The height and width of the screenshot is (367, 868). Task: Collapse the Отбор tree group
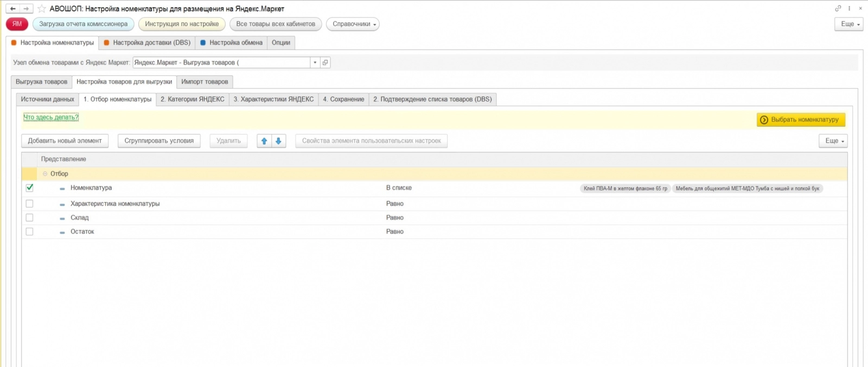pos(45,174)
